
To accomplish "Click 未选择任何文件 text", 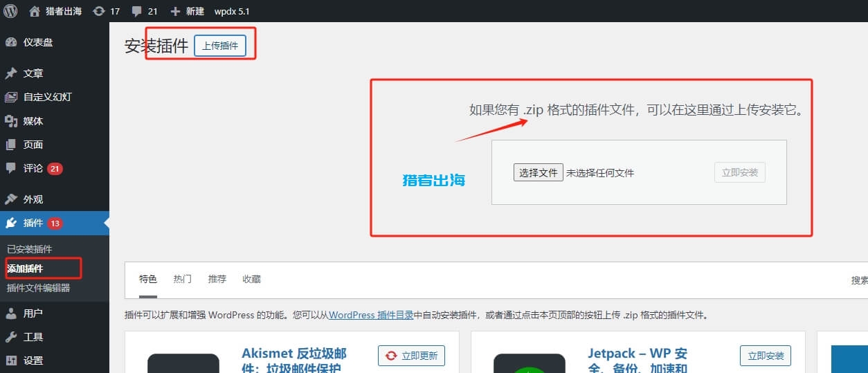I will [600, 173].
